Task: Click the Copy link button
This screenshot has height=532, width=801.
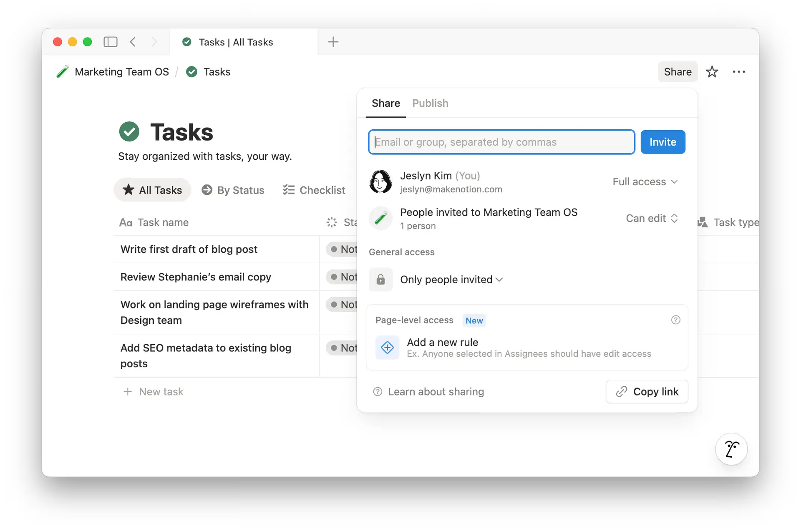Action: pos(647,391)
